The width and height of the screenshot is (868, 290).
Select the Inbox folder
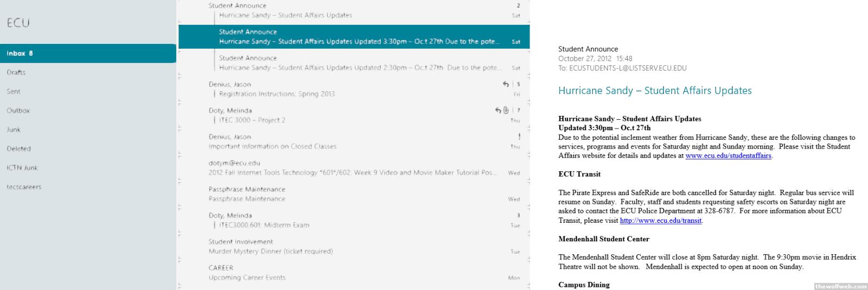(x=20, y=54)
